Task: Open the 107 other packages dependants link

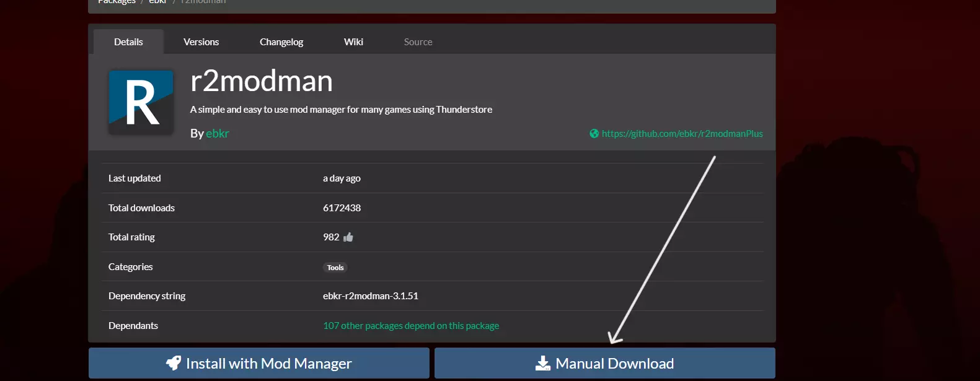Action: click(411, 326)
